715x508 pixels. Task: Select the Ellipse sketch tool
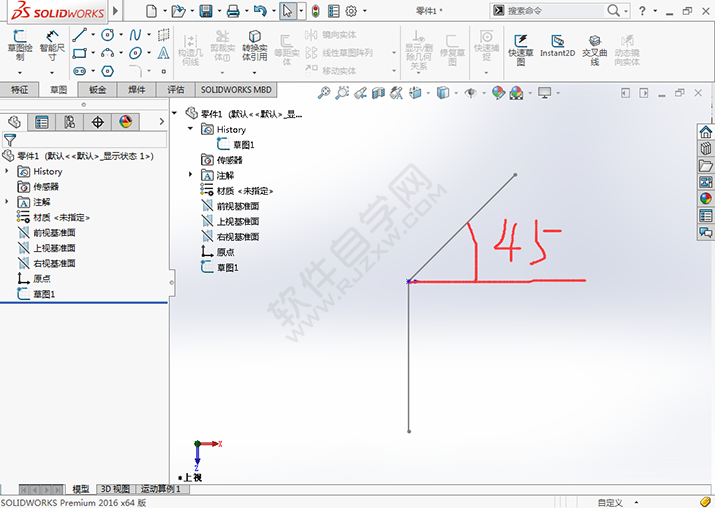point(135,53)
